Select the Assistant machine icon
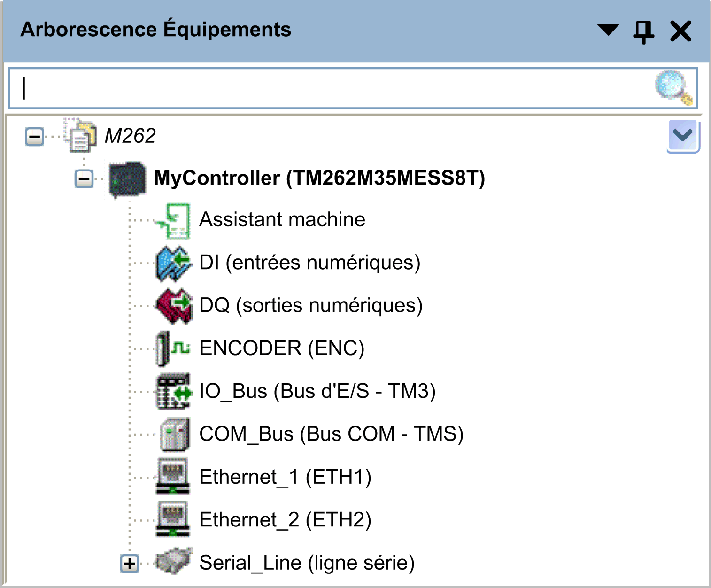 pyautogui.click(x=173, y=221)
